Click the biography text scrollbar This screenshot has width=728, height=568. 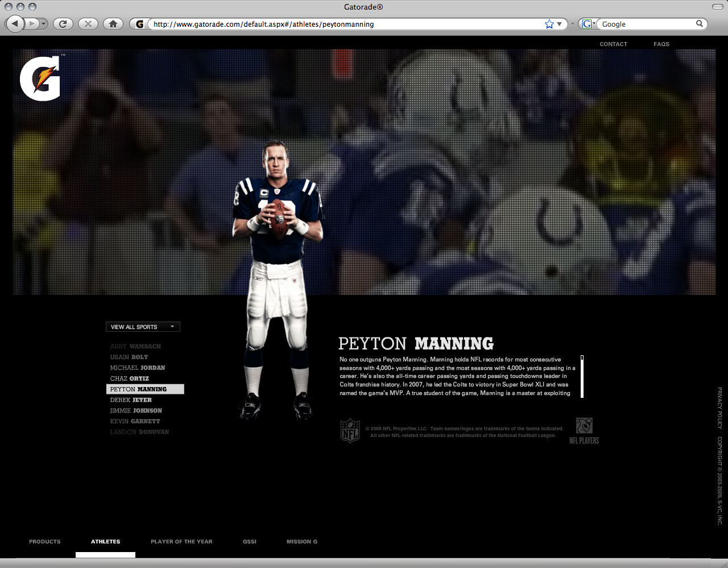(x=582, y=377)
